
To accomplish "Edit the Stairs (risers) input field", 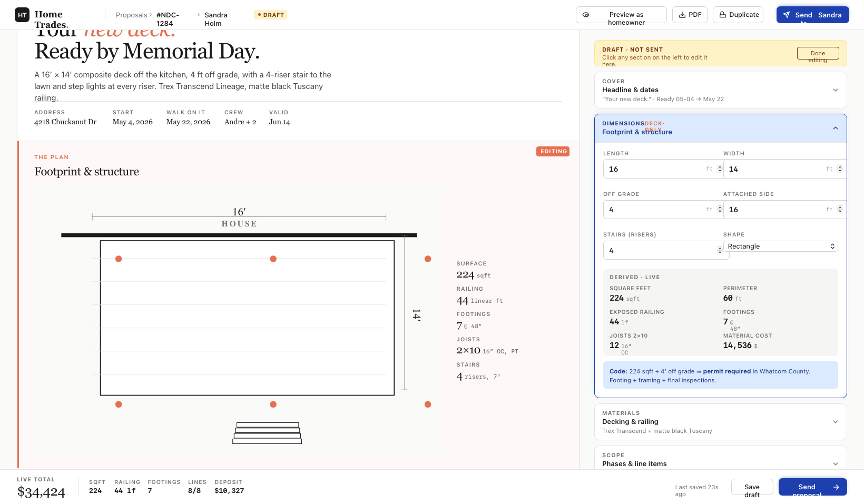I will [x=666, y=250].
